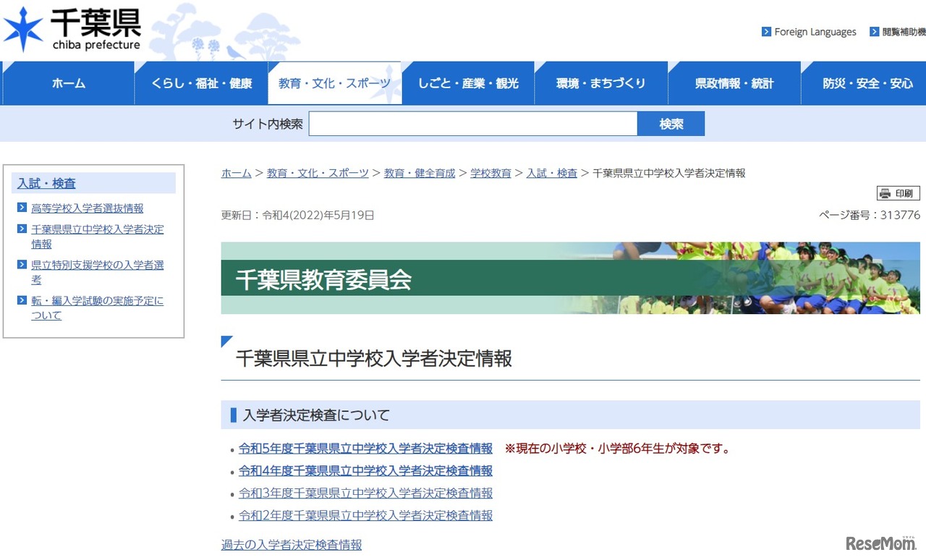Click the printer icon on 印刷 button
Screen dimensions: 926x560
pyautogui.click(x=885, y=193)
